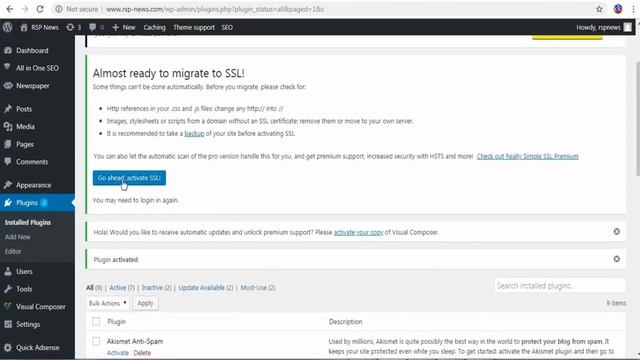Filter plugins by Must-Use (2)
Image resolution: width=640 pixels, height=360 pixels.
[258, 288]
